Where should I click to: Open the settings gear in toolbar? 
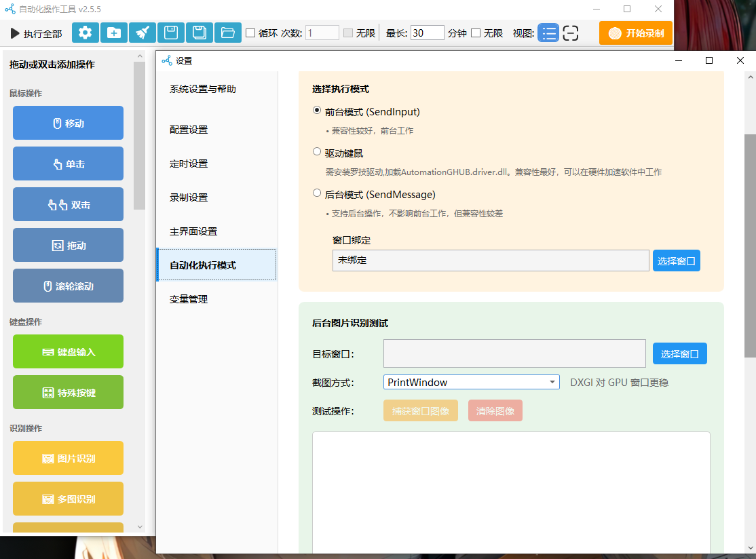coord(86,33)
